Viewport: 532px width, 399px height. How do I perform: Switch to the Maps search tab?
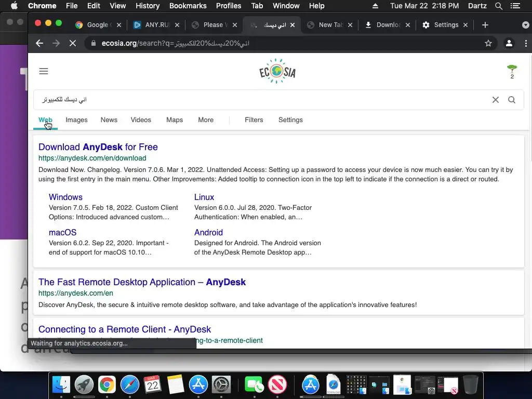(x=175, y=120)
